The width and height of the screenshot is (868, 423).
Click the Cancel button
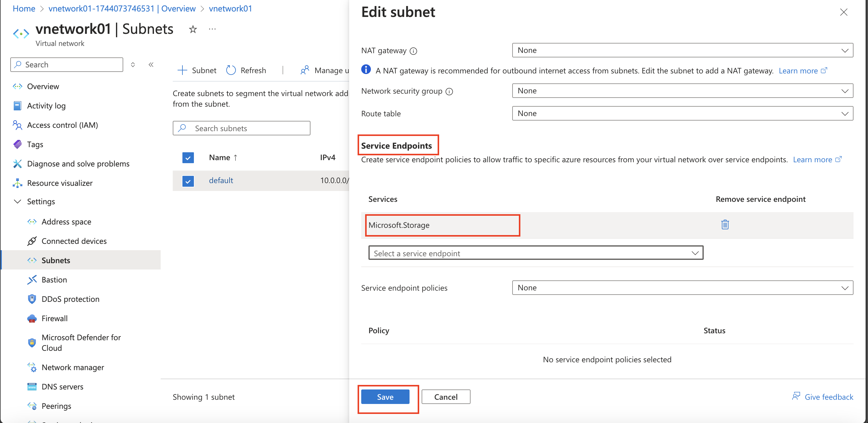[x=446, y=397]
